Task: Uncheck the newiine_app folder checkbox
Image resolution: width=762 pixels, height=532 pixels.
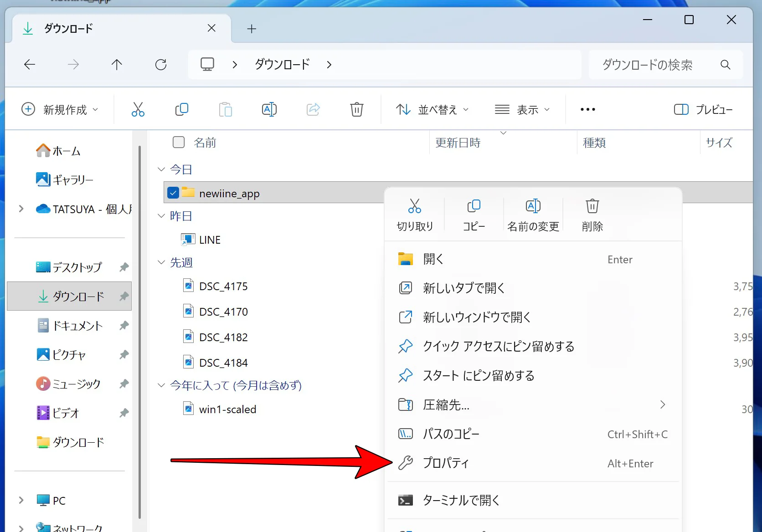Action: point(173,193)
